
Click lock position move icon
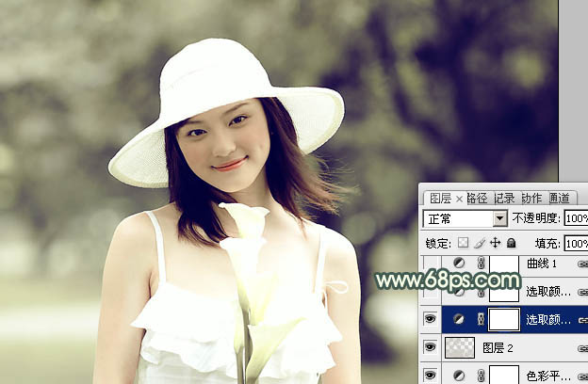tap(495, 243)
